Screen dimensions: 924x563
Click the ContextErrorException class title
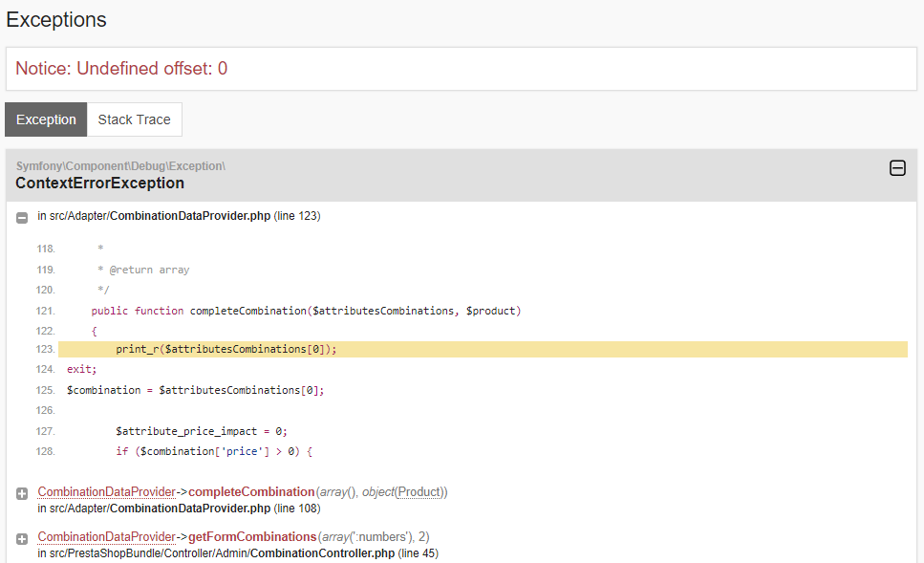[99, 184]
